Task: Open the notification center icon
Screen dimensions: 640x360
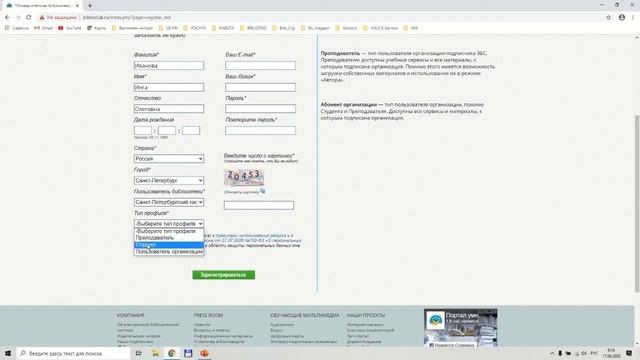Action: pyautogui.click(x=629, y=353)
